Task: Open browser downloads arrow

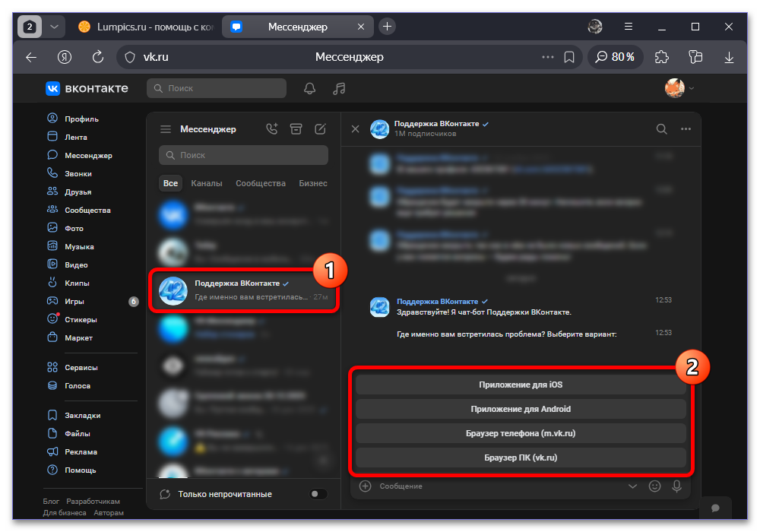Action: click(729, 57)
